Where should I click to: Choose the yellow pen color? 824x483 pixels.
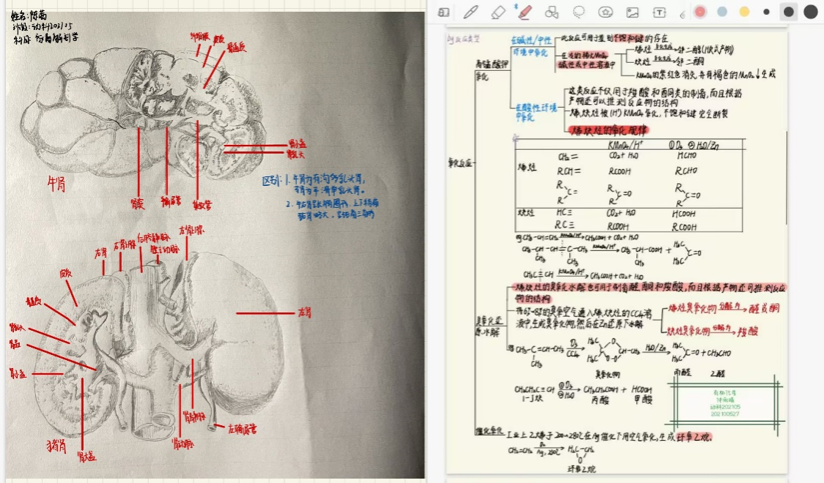pyautogui.click(x=744, y=12)
